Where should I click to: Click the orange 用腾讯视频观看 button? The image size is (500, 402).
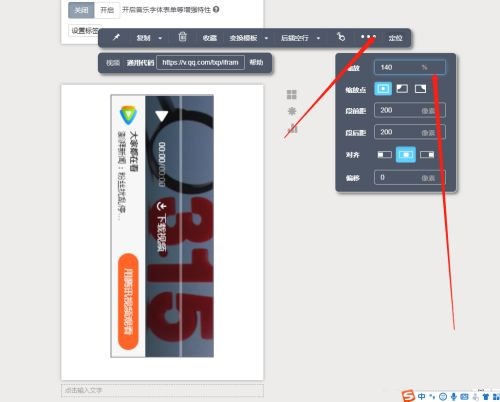click(128, 301)
